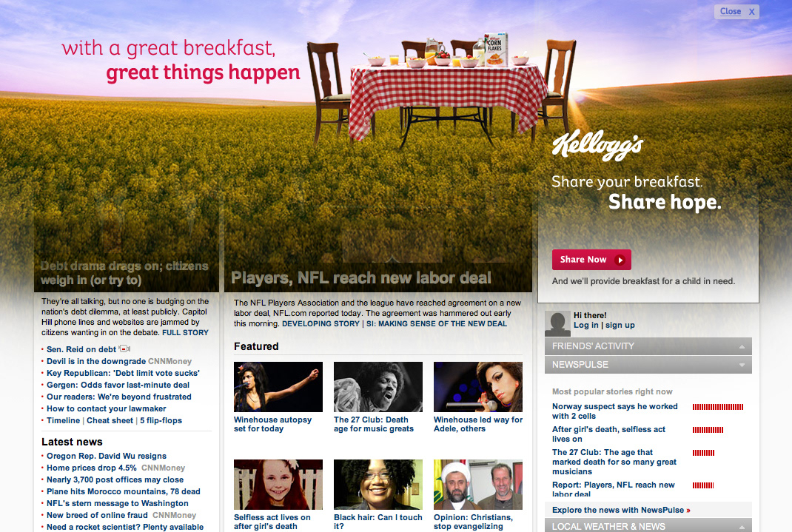Click the Share Now button
792x532 pixels.
591,260
